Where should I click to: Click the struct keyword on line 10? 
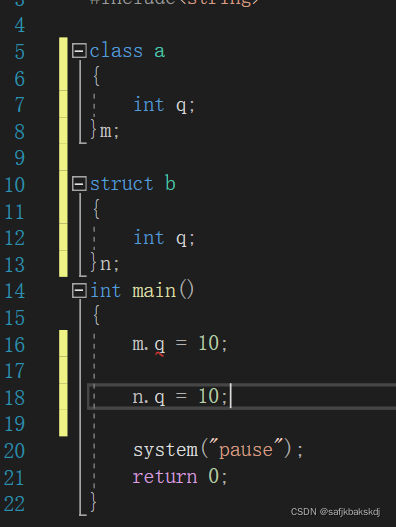(122, 184)
